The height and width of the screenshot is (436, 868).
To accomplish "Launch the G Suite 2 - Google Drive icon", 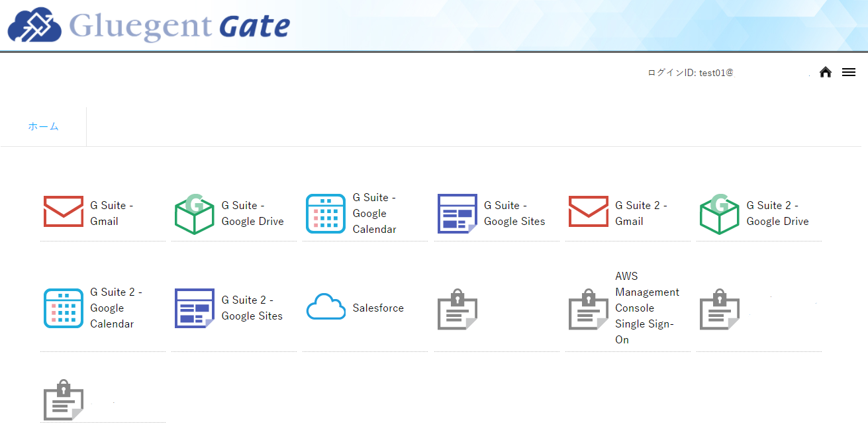I will point(720,214).
